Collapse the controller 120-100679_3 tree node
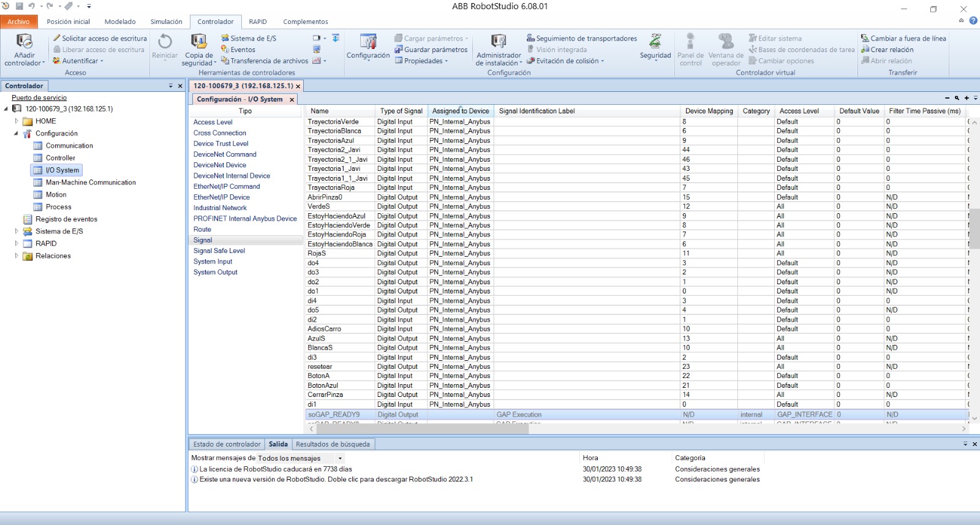Screen dimensions: 980x525 point(6,109)
